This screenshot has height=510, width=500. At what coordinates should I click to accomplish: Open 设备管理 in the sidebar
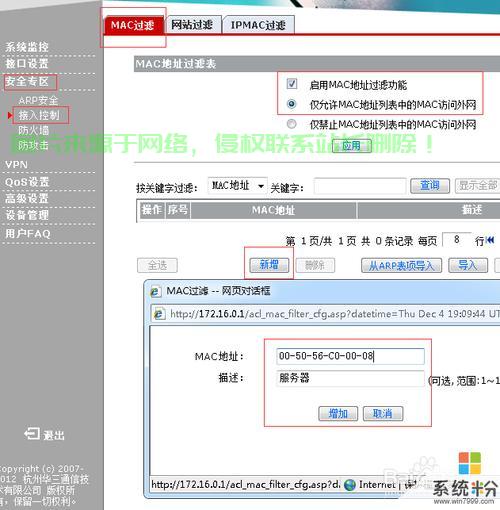click(x=27, y=215)
